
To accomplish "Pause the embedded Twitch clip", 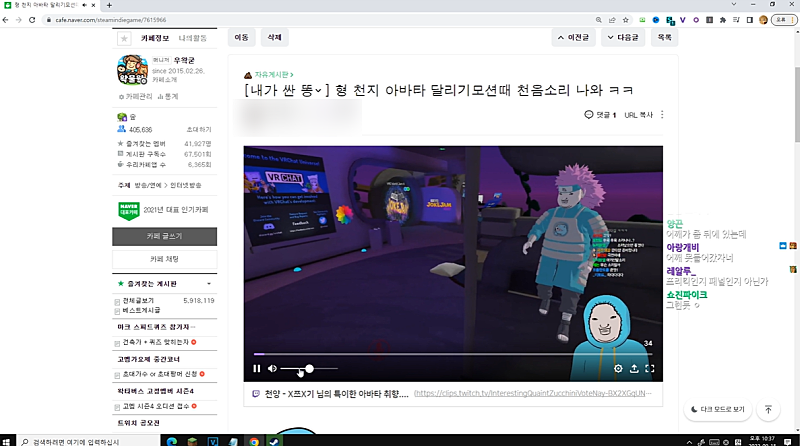I will pos(257,368).
